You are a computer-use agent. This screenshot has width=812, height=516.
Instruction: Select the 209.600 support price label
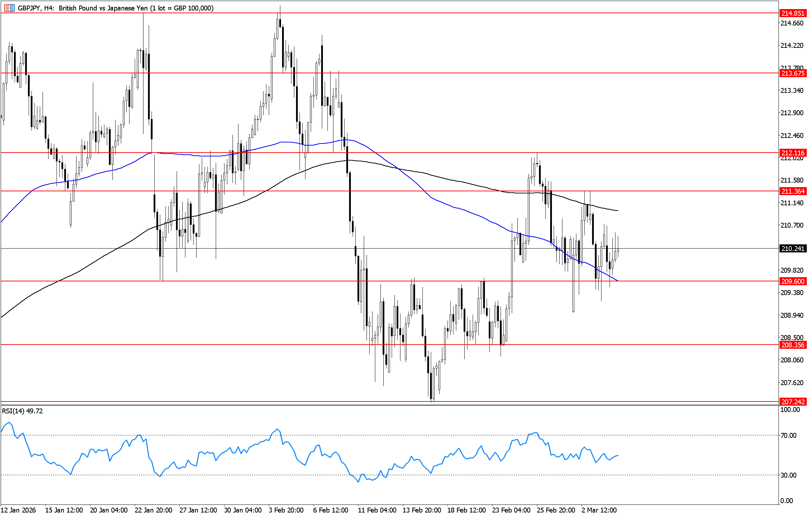[x=792, y=281]
